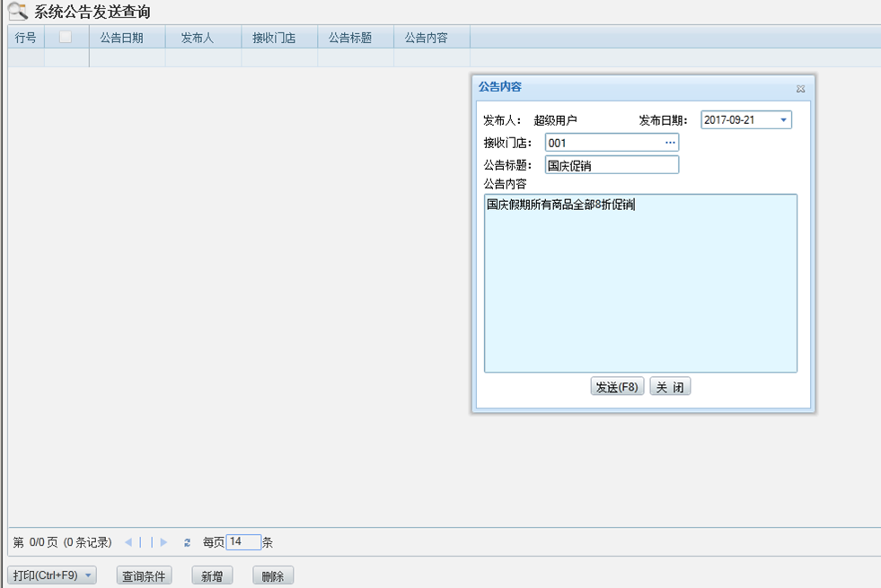Expand the 打印(Ctrl+F9) dropdown arrow

pos(90,575)
